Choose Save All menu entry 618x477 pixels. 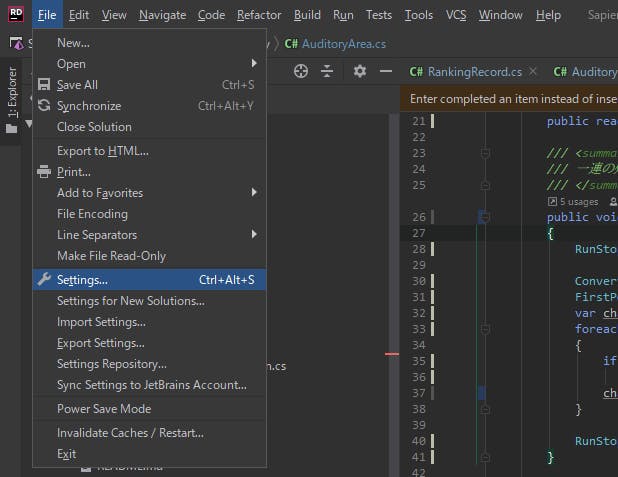tap(149, 84)
